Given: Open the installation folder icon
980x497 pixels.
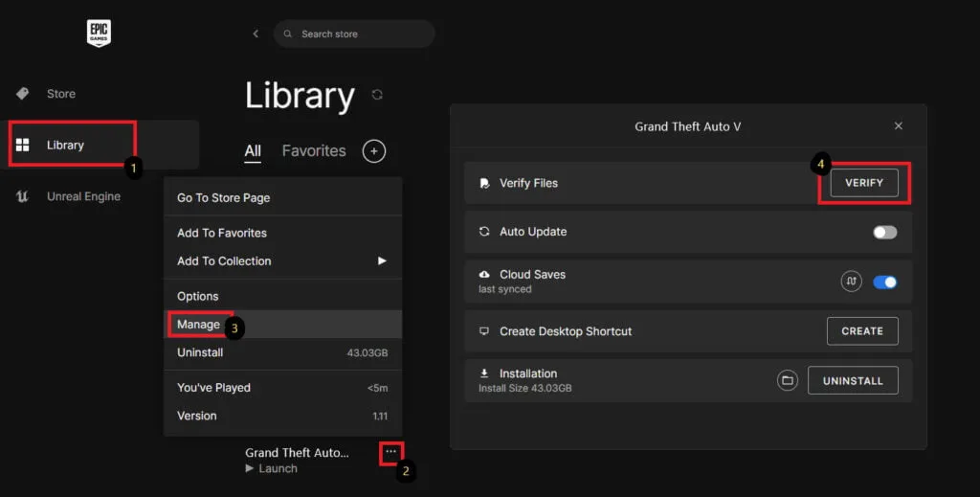Looking at the screenshot, I should (788, 380).
